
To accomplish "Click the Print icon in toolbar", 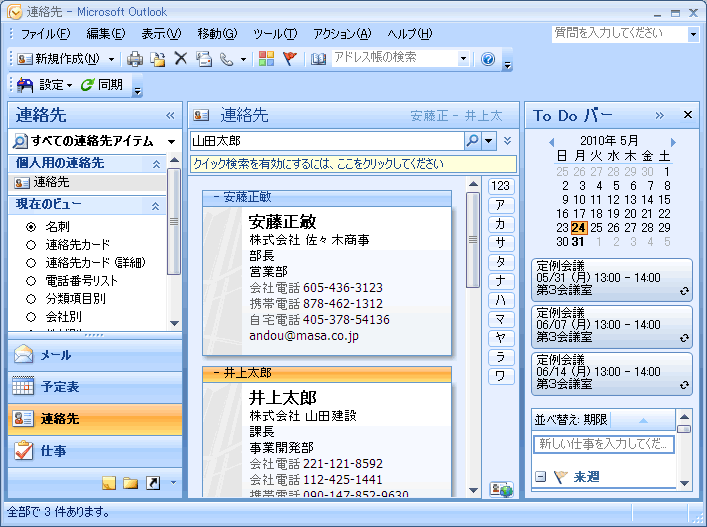I will point(135,59).
